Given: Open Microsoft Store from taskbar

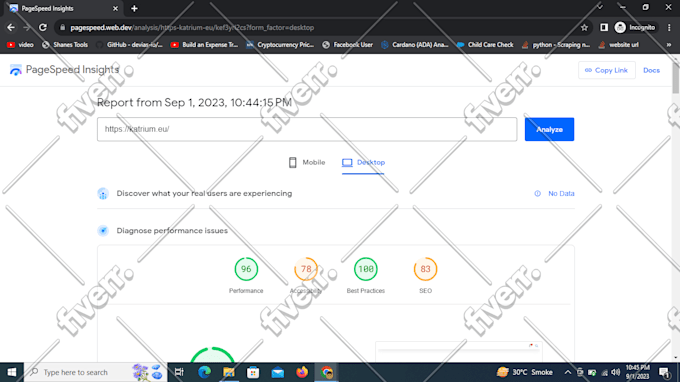Looking at the screenshot, I should (253, 372).
